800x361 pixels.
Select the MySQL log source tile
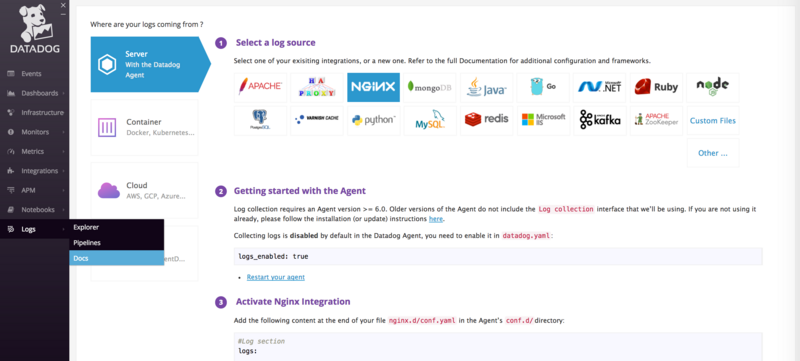pyautogui.click(x=430, y=120)
